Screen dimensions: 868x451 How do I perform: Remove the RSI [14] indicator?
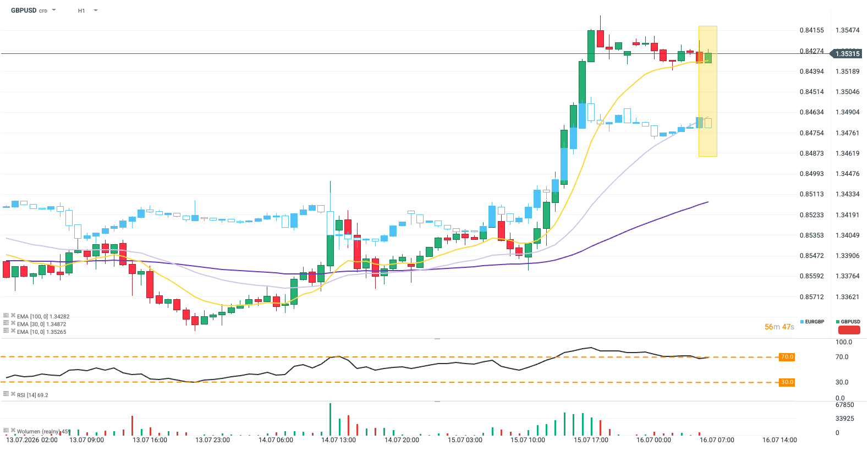[x=13, y=394]
